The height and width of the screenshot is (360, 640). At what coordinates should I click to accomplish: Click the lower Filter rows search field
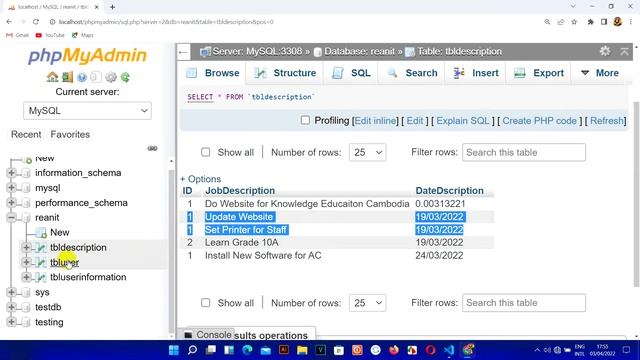coord(524,303)
